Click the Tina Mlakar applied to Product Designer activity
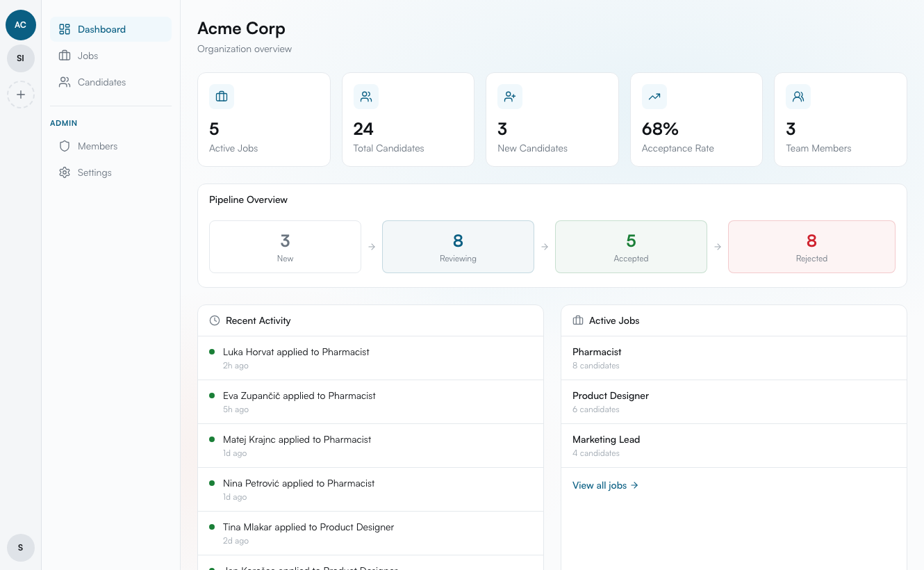The width and height of the screenshot is (924, 570). [x=370, y=533]
